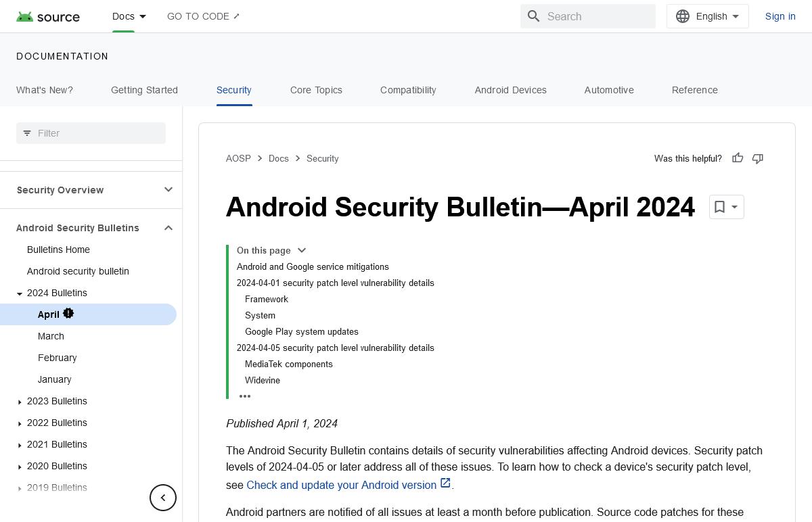Collapse the left navigation panel
This screenshot has height=522, width=812.
pyautogui.click(x=163, y=498)
